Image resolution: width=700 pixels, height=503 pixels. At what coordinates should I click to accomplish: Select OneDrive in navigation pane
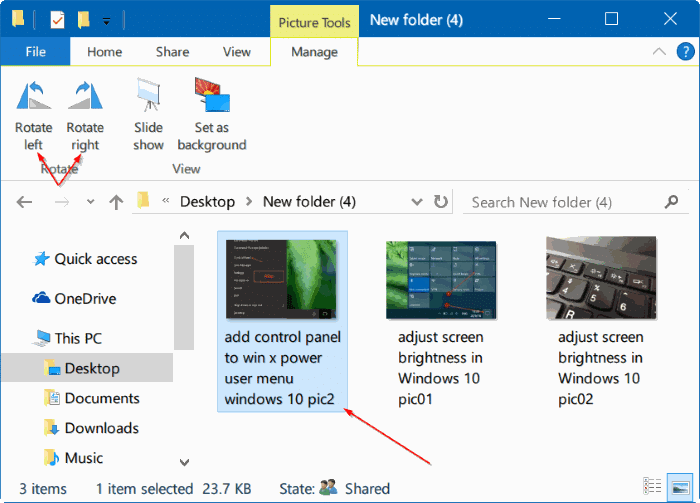point(74,298)
